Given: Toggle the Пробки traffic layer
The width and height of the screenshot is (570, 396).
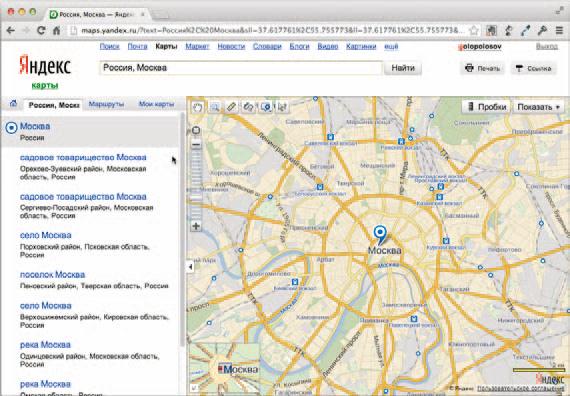Looking at the screenshot, I should click(x=486, y=107).
